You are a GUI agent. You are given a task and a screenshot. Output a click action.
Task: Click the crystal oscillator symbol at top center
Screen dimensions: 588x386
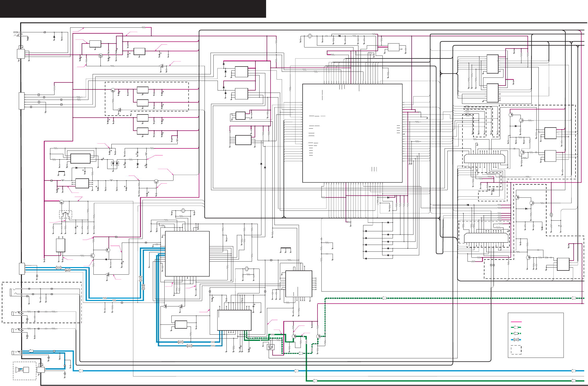tap(310, 36)
